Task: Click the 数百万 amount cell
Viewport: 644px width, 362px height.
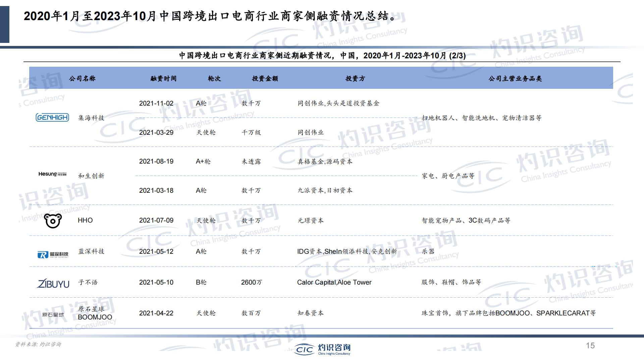Action: (251, 313)
